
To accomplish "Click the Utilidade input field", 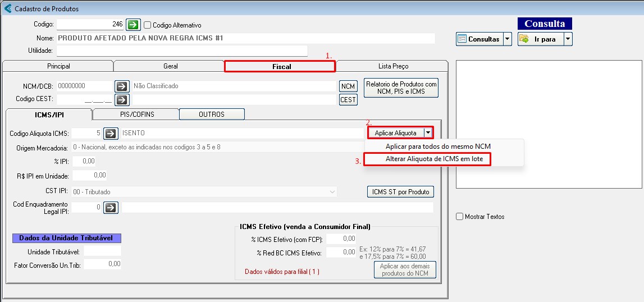I will pos(182,51).
